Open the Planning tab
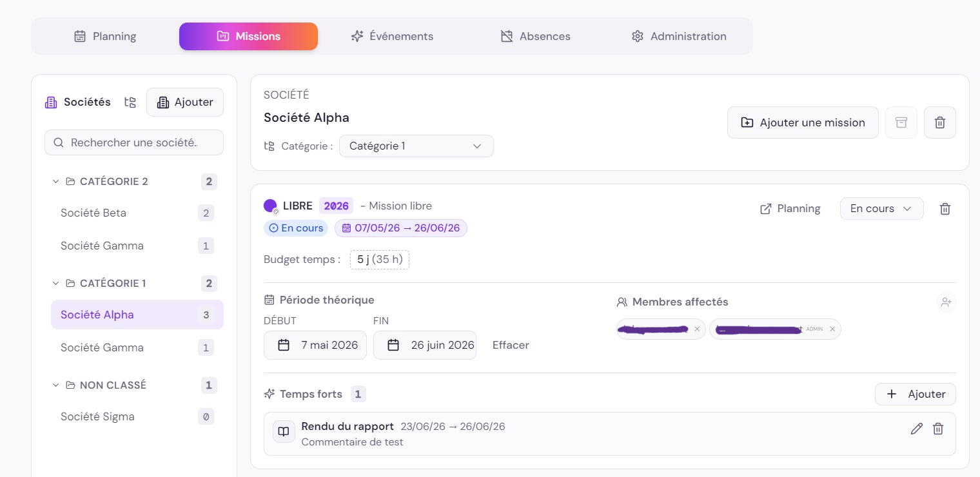 tap(105, 36)
